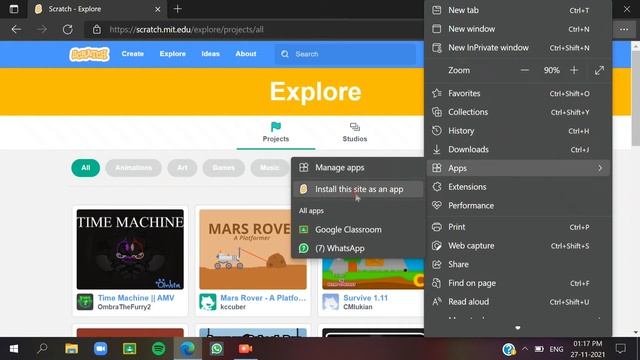
Task: Click the search magnifier icon in Scratch
Action: 285,54
